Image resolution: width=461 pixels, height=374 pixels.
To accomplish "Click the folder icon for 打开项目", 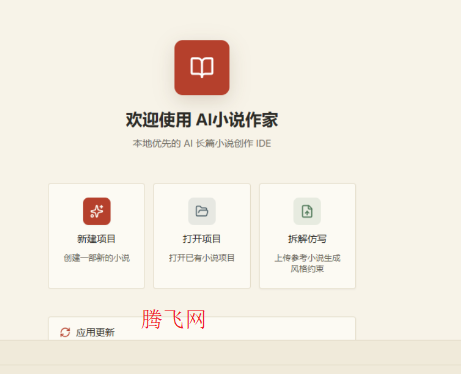I will coord(202,211).
